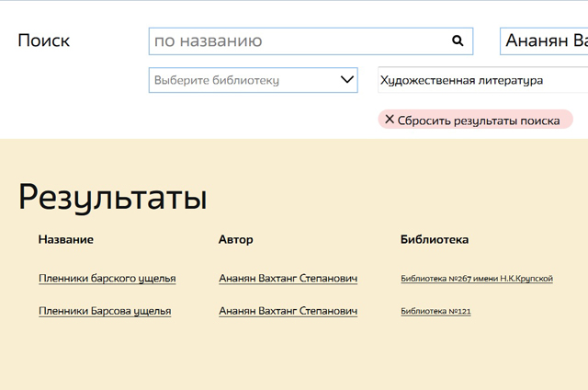Click the 'Название' column header
The image size is (588, 390).
66,239
